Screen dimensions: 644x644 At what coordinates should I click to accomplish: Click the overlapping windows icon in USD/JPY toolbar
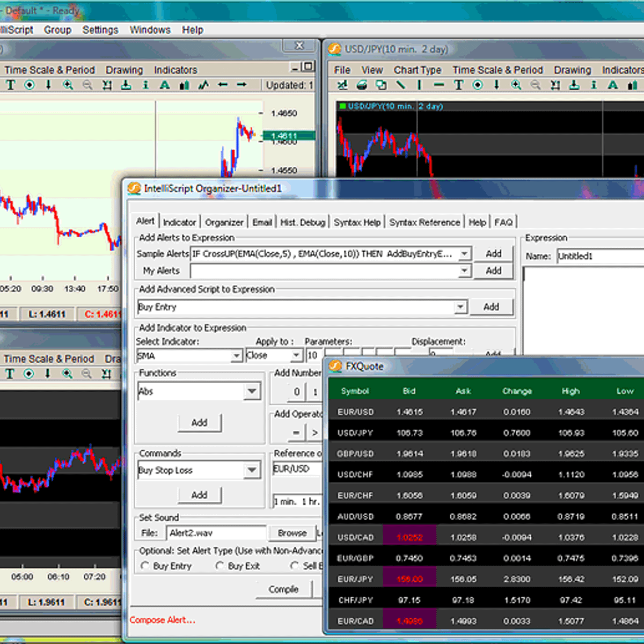point(381,85)
